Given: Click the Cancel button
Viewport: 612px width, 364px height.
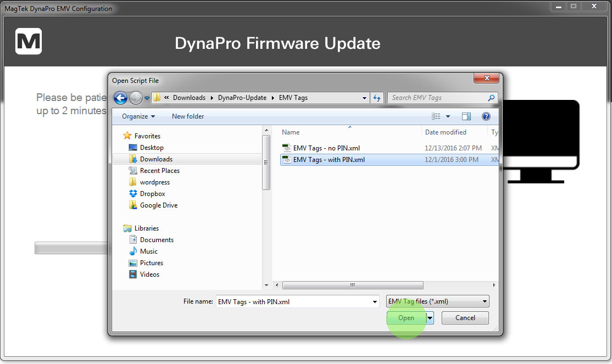Looking at the screenshot, I should (465, 318).
